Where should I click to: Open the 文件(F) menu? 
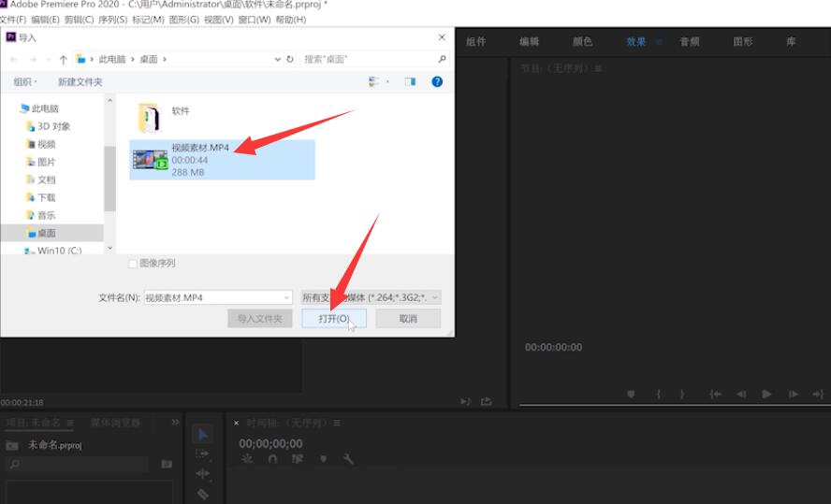13,20
